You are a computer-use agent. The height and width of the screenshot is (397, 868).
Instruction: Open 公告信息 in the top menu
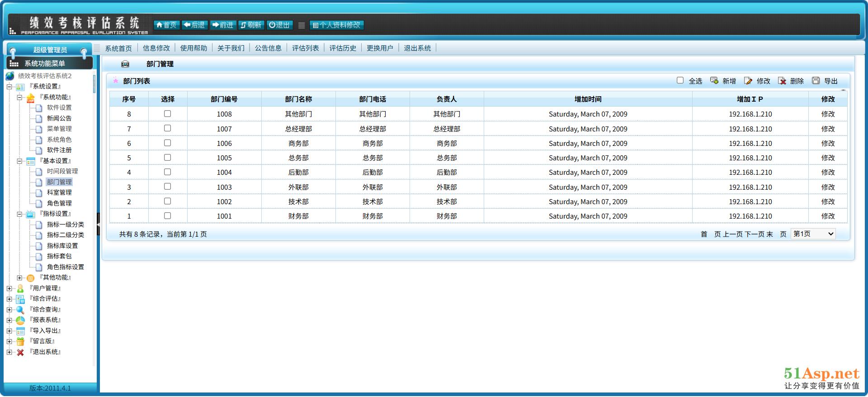(268, 48)
